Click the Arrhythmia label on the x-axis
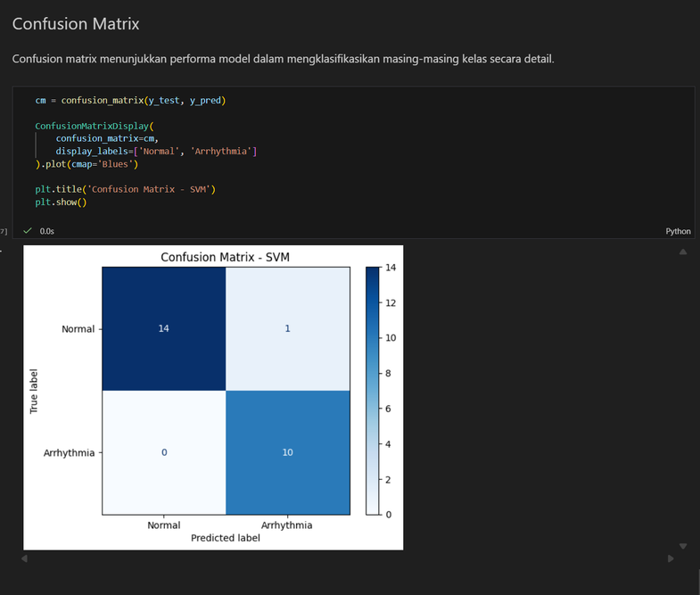Image resolution: width=700 pixels, height=595 pixels. 286,525
